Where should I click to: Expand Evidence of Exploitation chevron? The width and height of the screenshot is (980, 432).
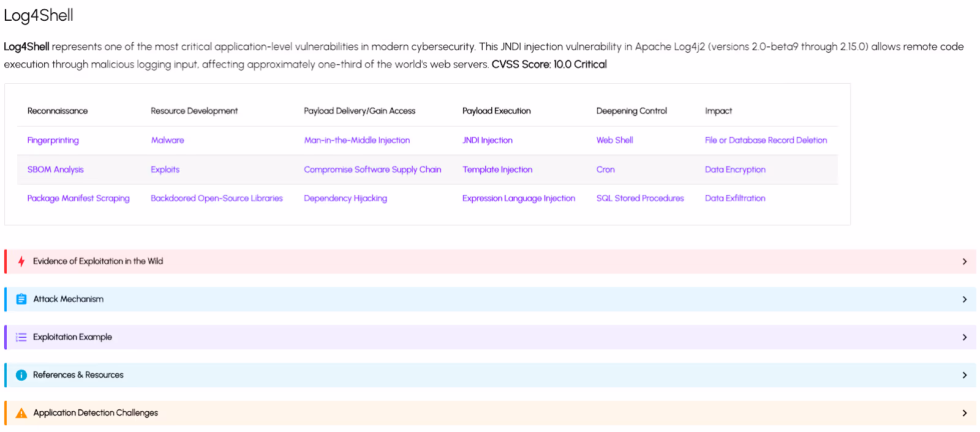[x=965, y=261]
